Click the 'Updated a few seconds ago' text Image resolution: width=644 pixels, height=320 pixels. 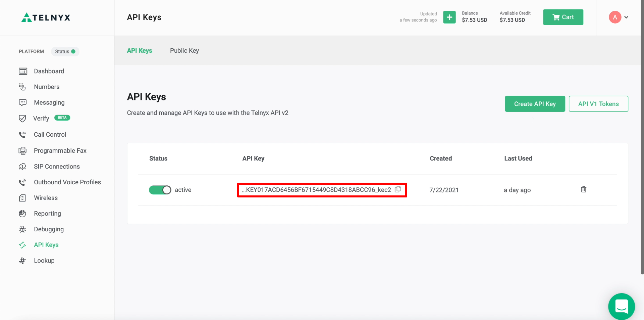[x=418, y=17]
